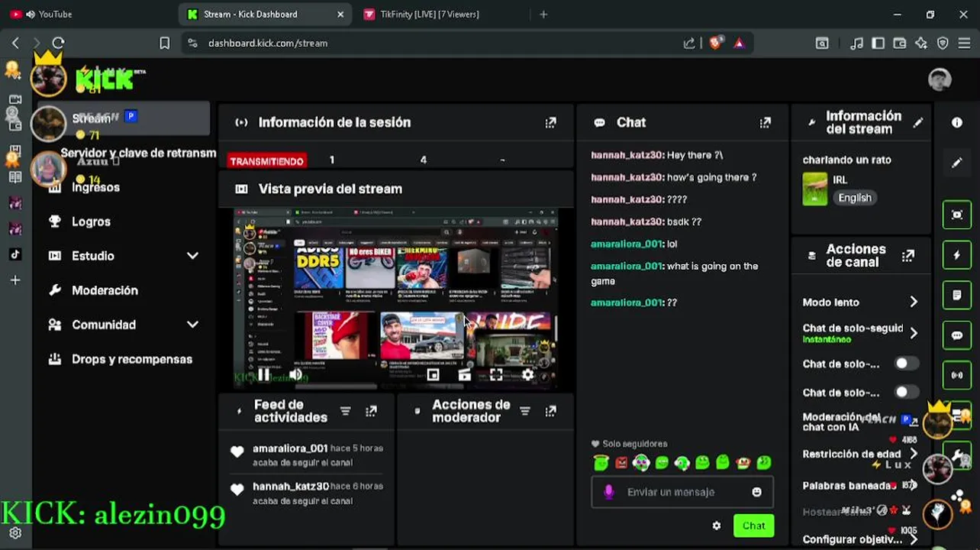Screen dimensions: 980x550
Task: Send message with green Chat button
Action: [753, 526]
